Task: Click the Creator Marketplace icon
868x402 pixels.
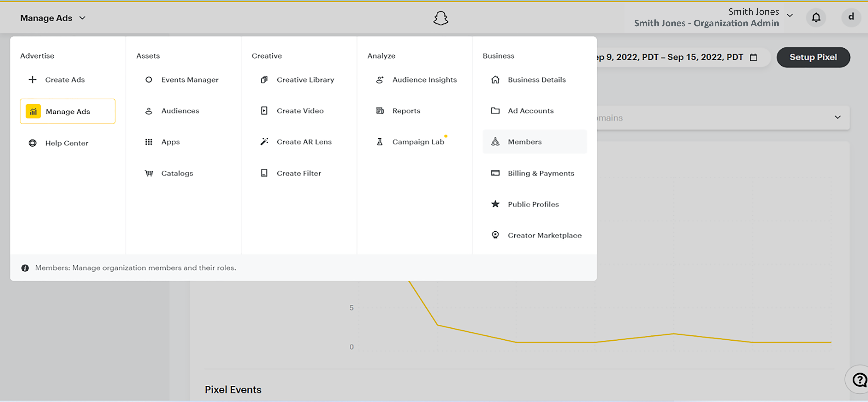Action: pos(495,235)
